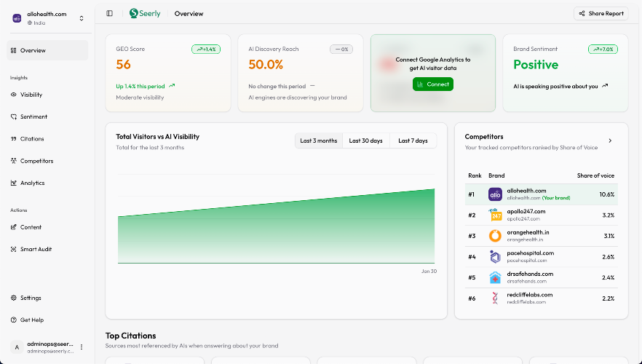Click the adminops user avatar

pyautogui.click(x=17, y=347)
